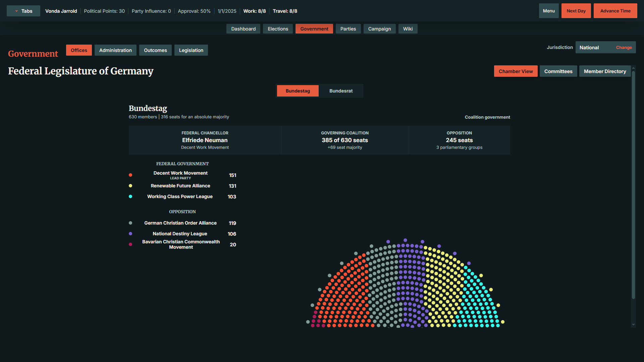This screenshot has width=644, height=362.
Task: Click the scrollbar down arrow
Action: (633, 324)
